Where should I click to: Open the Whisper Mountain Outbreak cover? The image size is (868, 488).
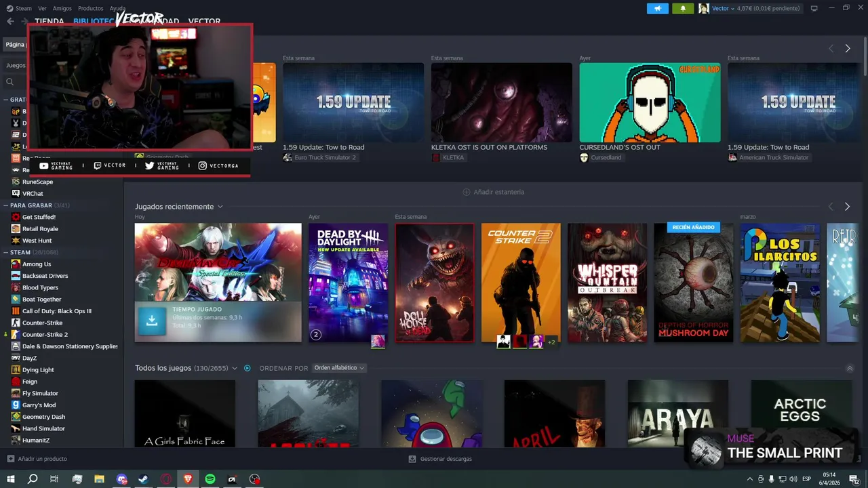click(608, 283)
